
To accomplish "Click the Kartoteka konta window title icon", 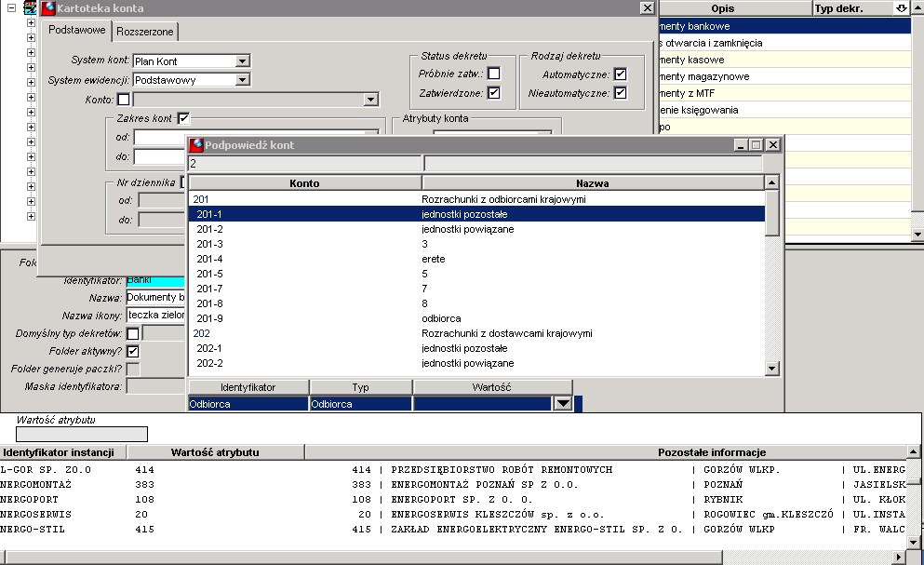I will [48, 7].
